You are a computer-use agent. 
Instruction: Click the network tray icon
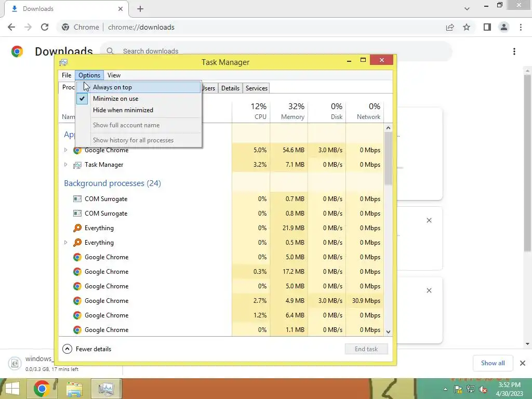click(471, 389)
